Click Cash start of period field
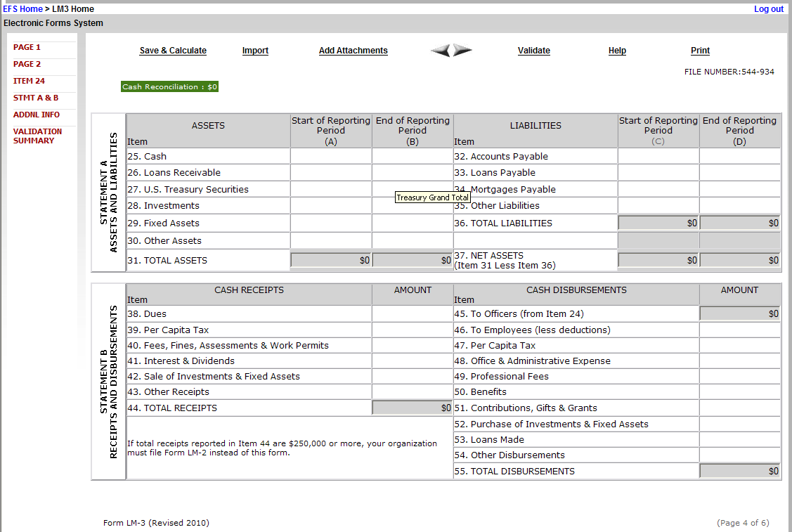792x532 pixels. tap(331, 156)
